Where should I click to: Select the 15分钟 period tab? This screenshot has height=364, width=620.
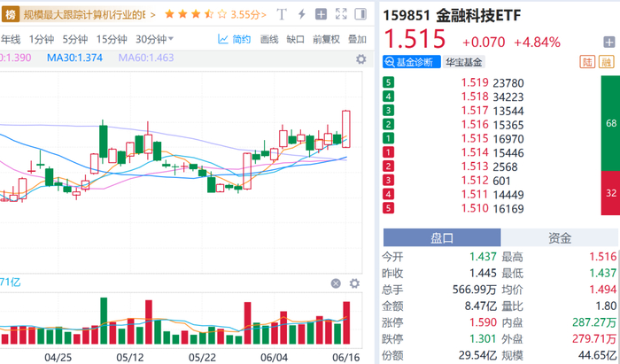[x=112, y=39]
